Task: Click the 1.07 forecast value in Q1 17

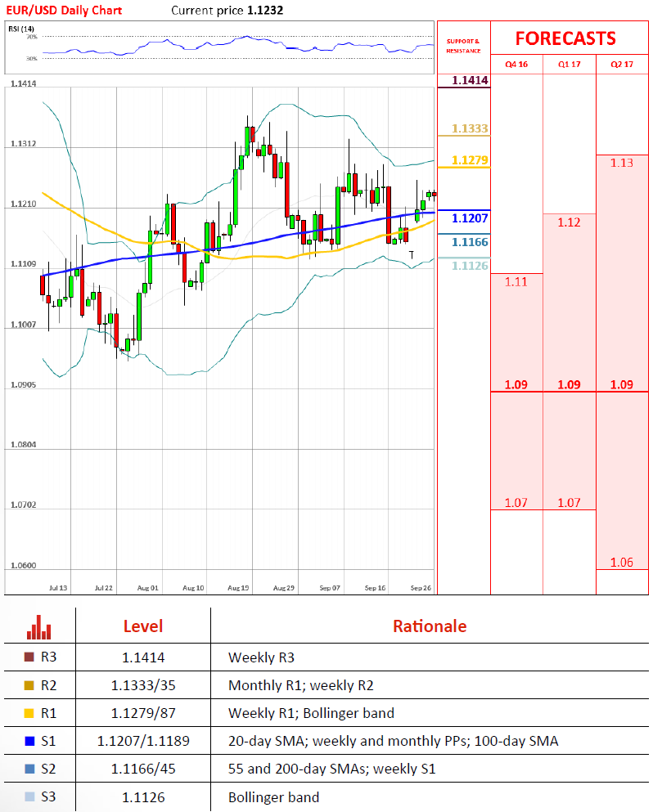Action: pos(569,503)
